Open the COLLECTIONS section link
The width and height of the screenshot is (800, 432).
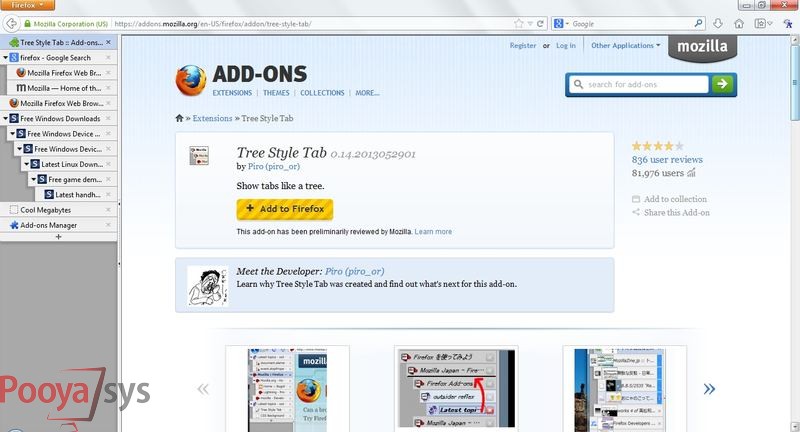[x=322, y=93]
